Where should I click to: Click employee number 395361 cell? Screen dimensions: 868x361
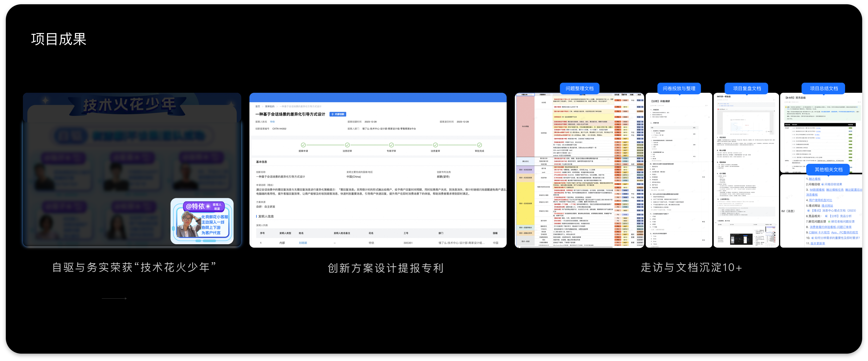408,243
